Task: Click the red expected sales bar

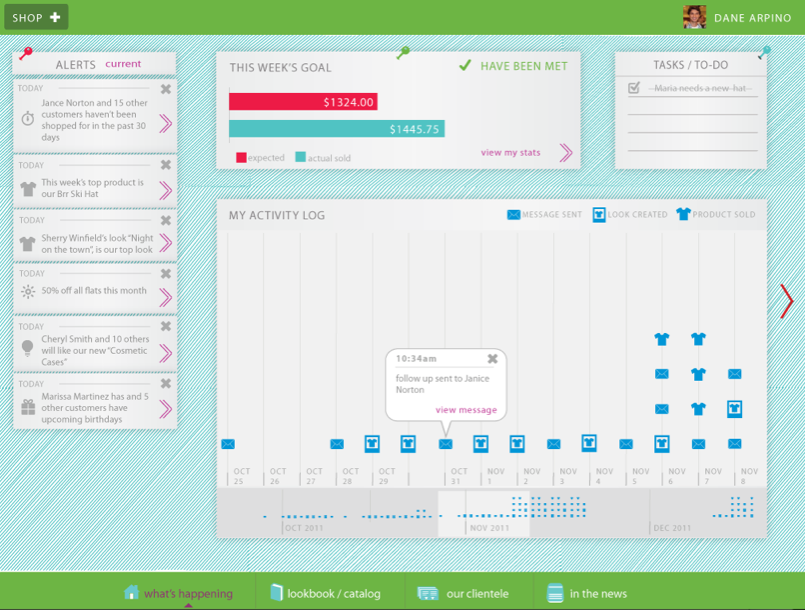Action: (303, 102)
